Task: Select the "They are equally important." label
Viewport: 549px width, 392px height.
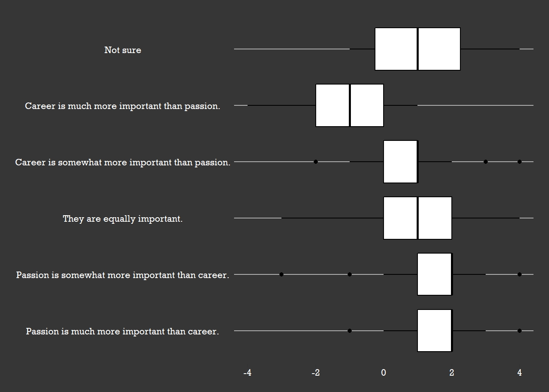Action: (x=123, y=219)
